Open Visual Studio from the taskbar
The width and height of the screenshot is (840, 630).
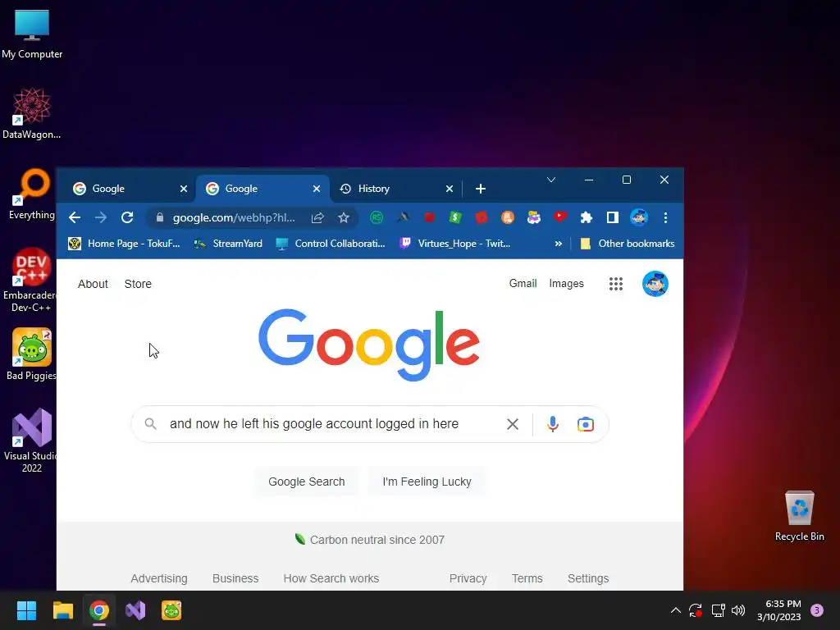pyautogui.click(x=135, y=610)
